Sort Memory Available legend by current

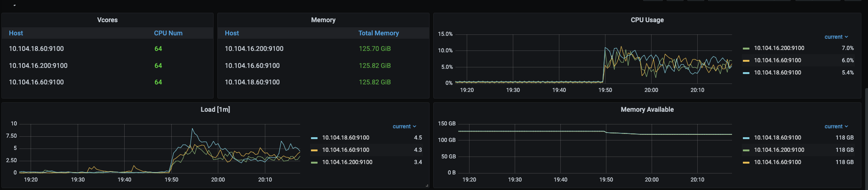click(836, 126)
